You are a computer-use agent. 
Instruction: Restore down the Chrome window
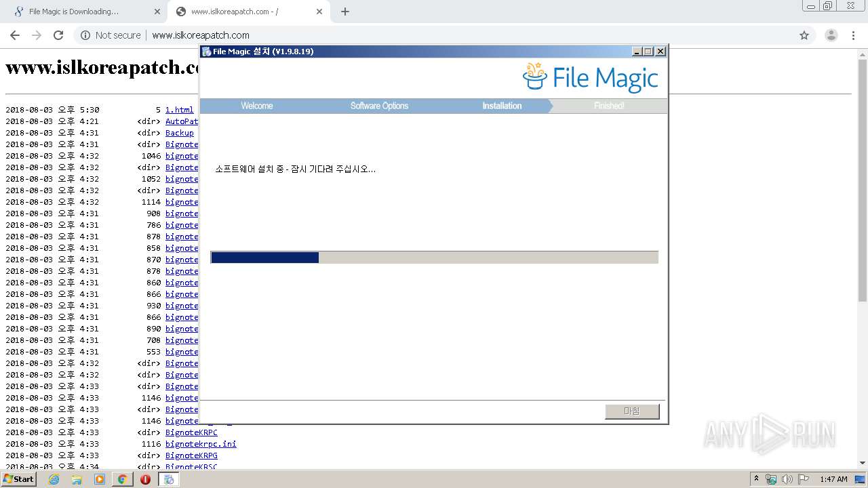827,5
